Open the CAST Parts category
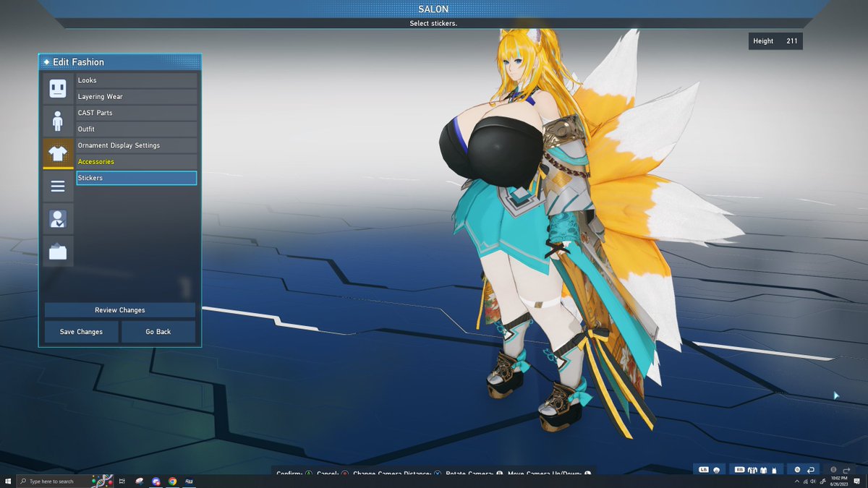The height and width of the screenshot is (488, 868). (137, 113)
